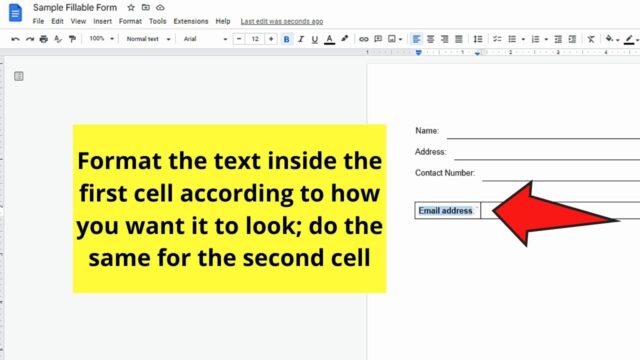Print the document using printer icon
This screenshot has width=640, height=360.
pos(44,39)
